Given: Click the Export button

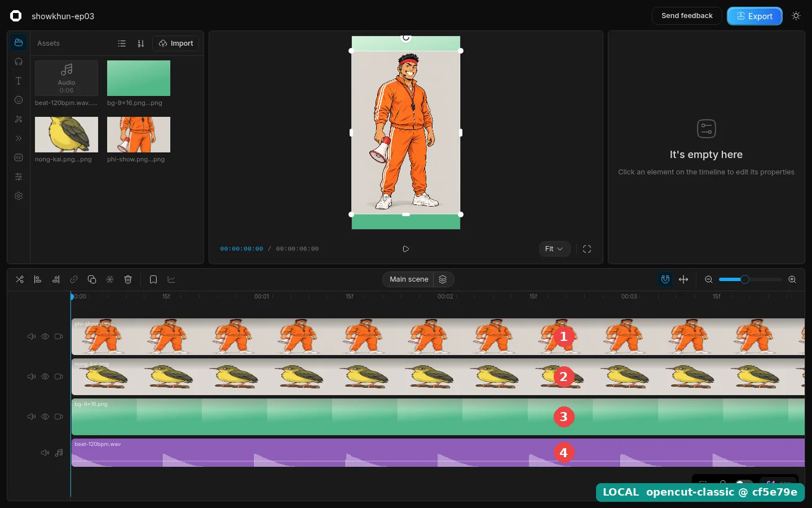Looking at the screenshot, I should pos(754,16).
